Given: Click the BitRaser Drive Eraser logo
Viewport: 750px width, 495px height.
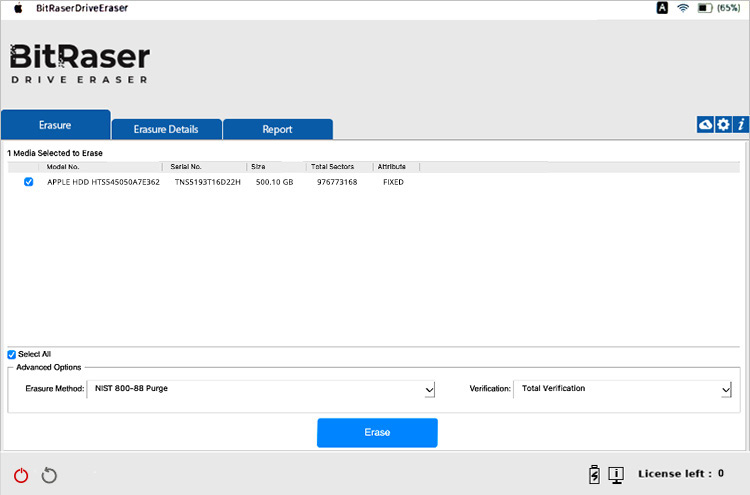Looking at the screenshot, I should tap(80, 64).
